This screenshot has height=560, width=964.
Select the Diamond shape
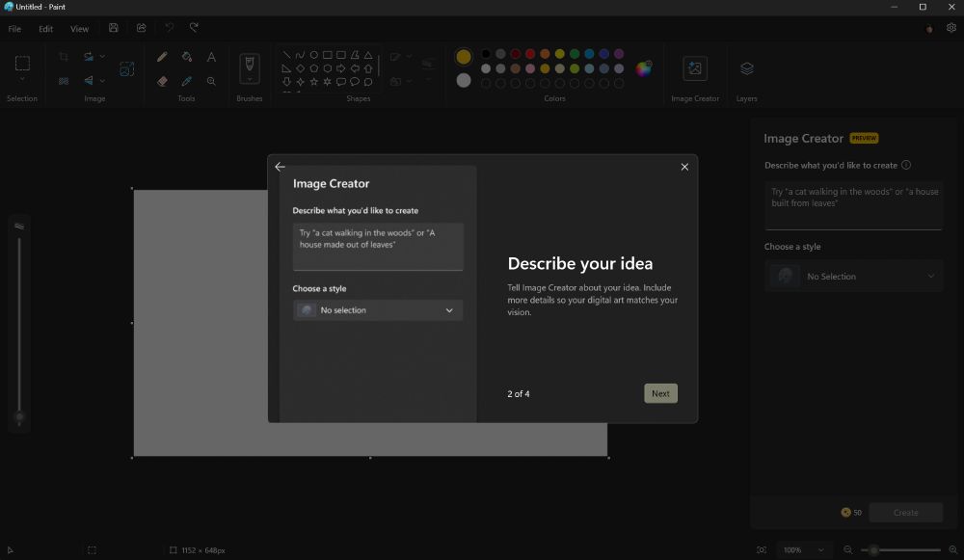(300, 68)
